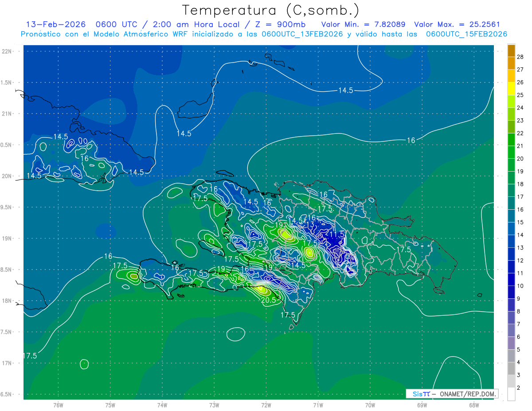532x411 pixels.
Task: Click the '20.5' contour label on map
Action: click(x=268, y=300)
